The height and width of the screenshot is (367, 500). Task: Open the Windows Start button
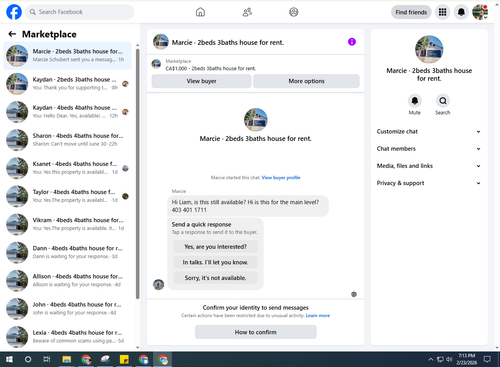9,359
